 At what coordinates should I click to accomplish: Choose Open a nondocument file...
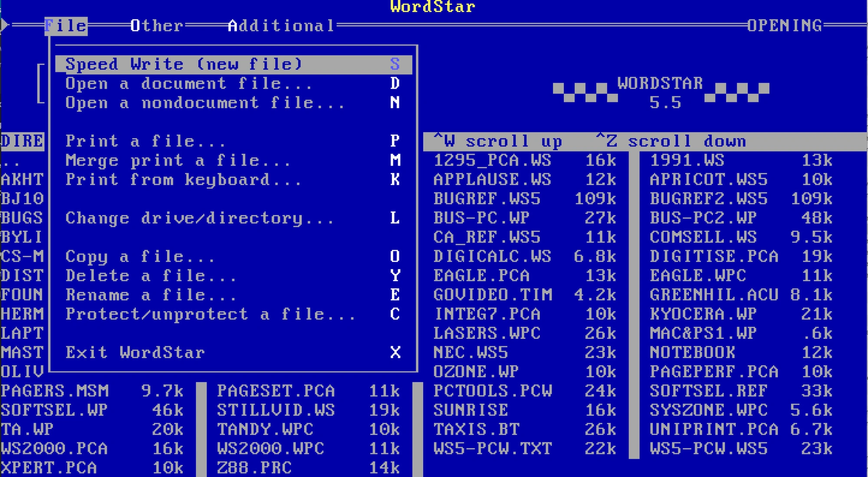[x=233, y=103]
